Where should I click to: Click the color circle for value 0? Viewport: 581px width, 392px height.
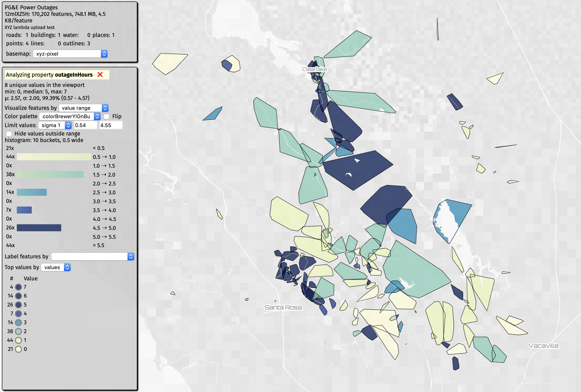18,349
